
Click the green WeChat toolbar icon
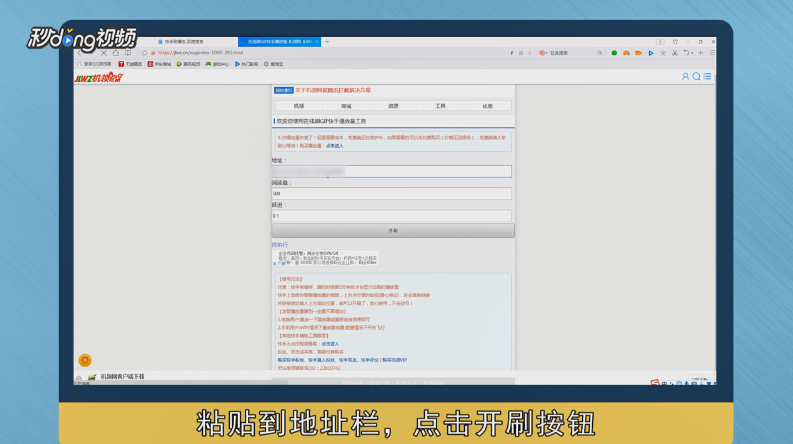(614, 53)
